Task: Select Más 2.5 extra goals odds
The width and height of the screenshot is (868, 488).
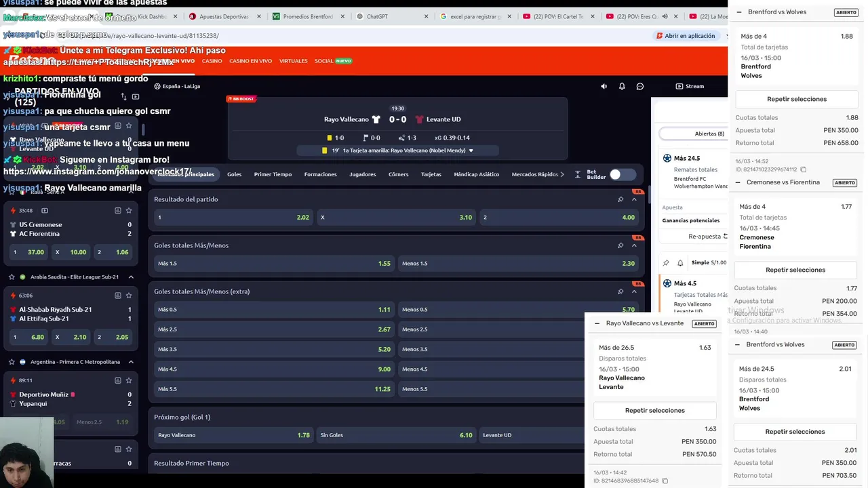Action: tap(274, 329)
